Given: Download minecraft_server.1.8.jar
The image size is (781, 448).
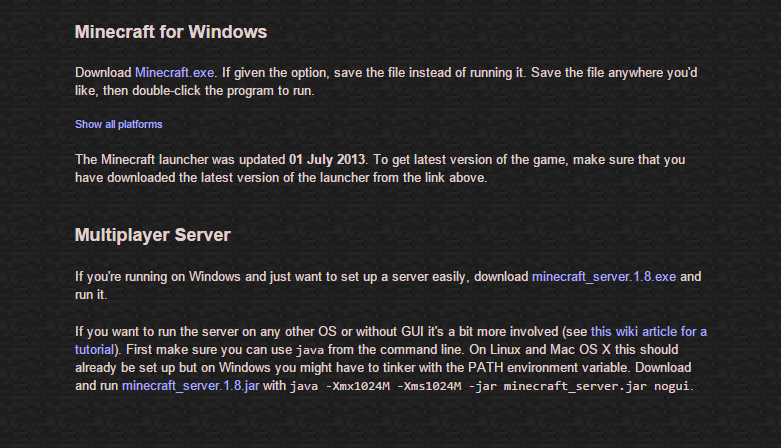Looking at the screenshot, I should [x=190, y=386].
